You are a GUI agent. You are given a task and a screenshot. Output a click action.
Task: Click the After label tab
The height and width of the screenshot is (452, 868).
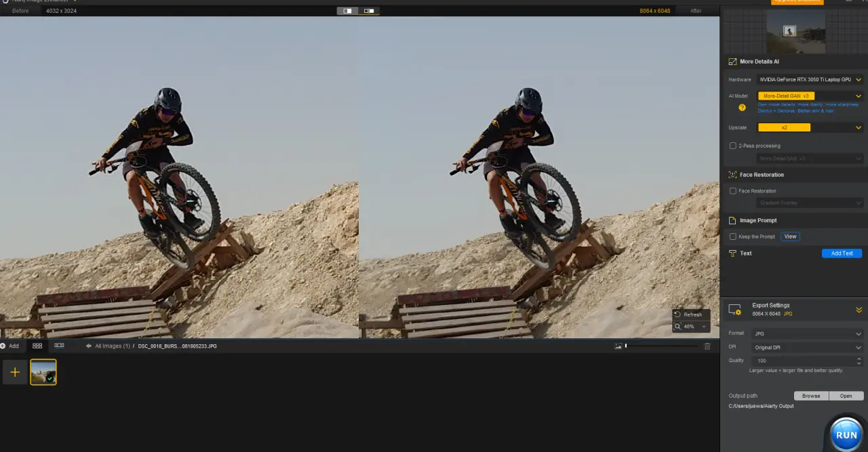[x=696, y=11]
